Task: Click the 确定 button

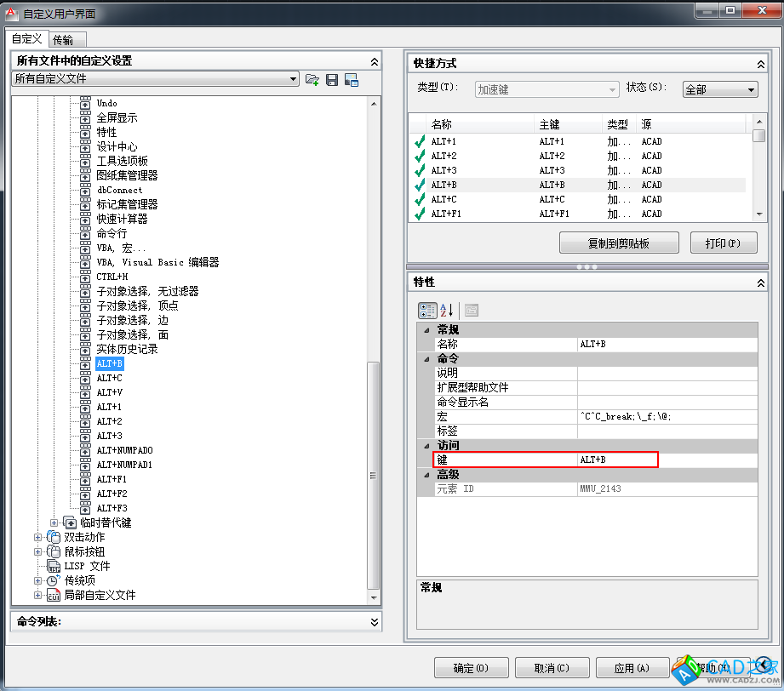Action: [471, 668]
